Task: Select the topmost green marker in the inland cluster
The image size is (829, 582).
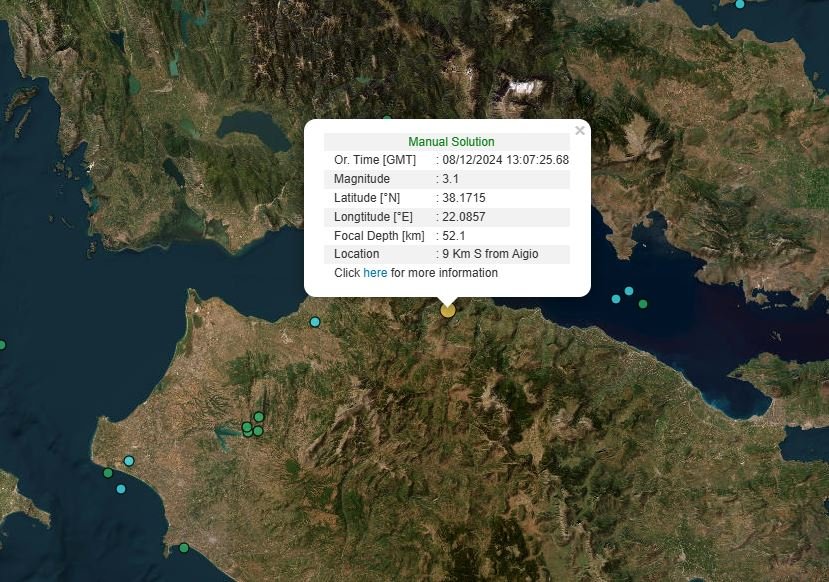Action: [259, 417]
